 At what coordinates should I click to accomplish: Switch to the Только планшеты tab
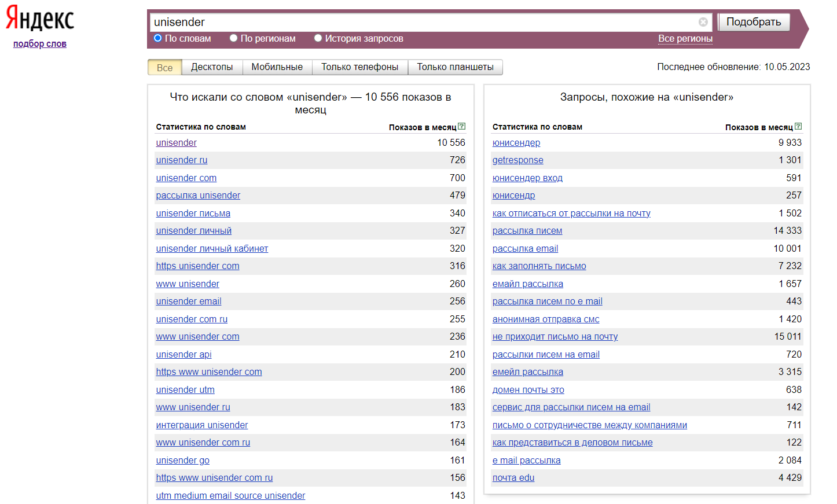456,67
